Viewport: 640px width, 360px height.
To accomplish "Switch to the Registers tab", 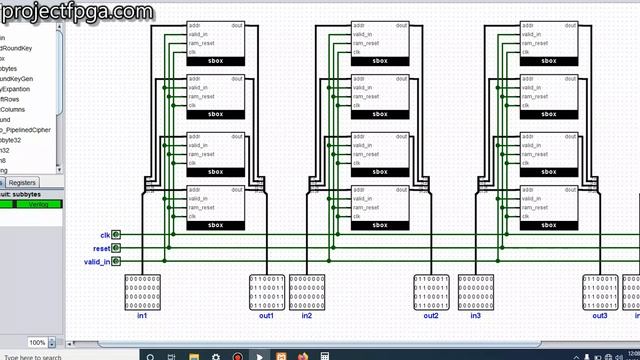I will pyautogui.click(x=22, y=182).
